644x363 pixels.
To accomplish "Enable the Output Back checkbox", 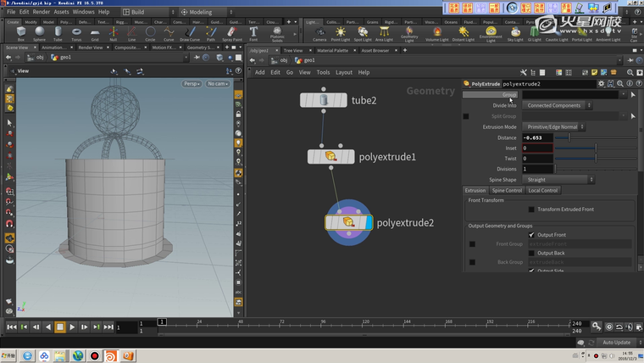I will point(531,253).
